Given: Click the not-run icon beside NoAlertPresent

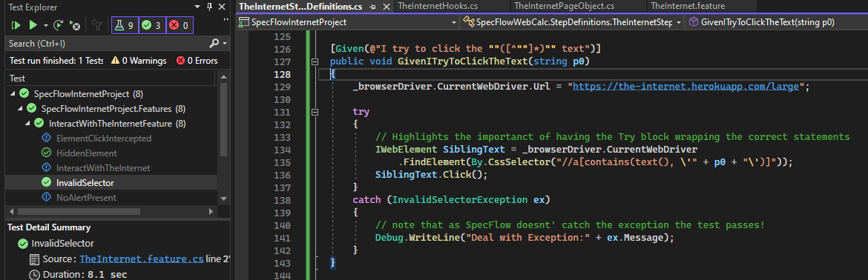Looking at the screenshot, I should pos(47,197).
